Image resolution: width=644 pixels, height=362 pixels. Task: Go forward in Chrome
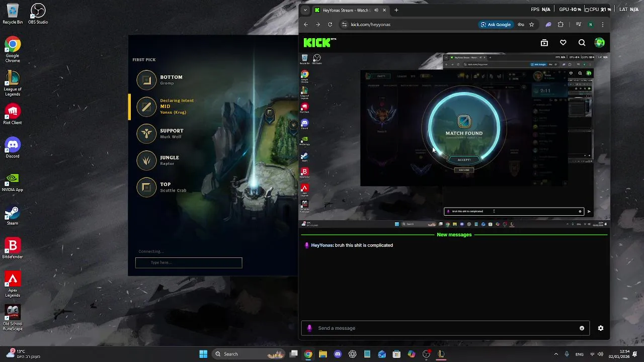[x=317, y=24]
